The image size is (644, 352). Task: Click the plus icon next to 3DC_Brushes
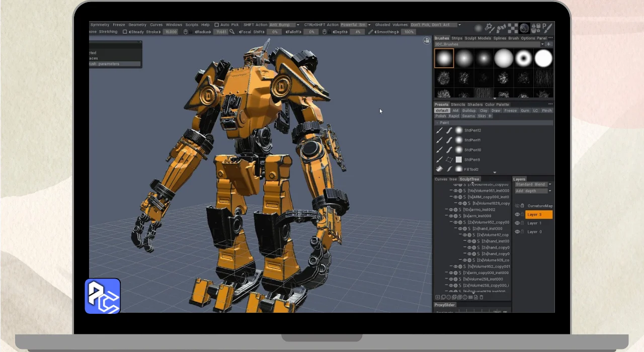tap(549, 44)
